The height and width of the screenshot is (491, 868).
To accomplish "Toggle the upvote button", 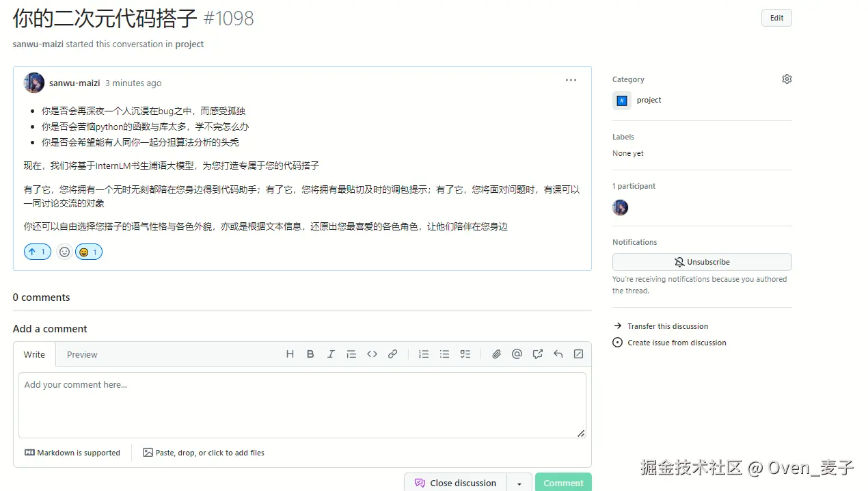I will point(38,252).
